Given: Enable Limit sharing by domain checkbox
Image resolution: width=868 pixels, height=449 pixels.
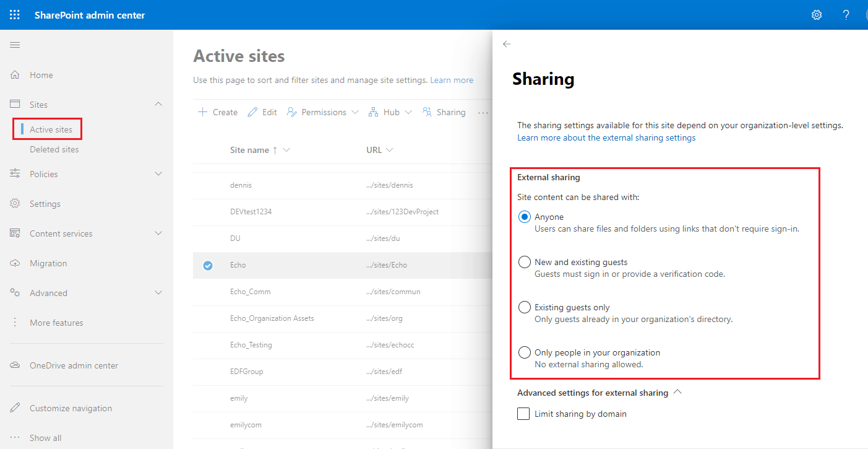Looking at the screenshot, I should (x=523, y=414).
